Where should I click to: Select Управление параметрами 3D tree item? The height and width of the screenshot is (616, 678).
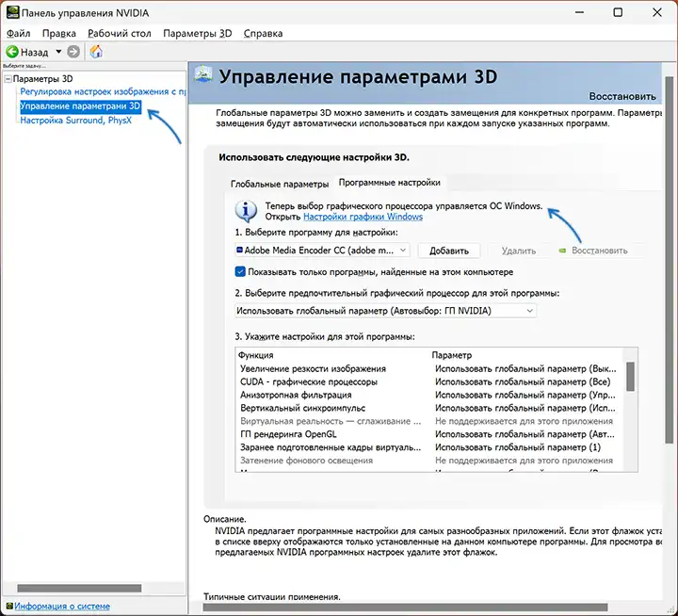(80, 106)
